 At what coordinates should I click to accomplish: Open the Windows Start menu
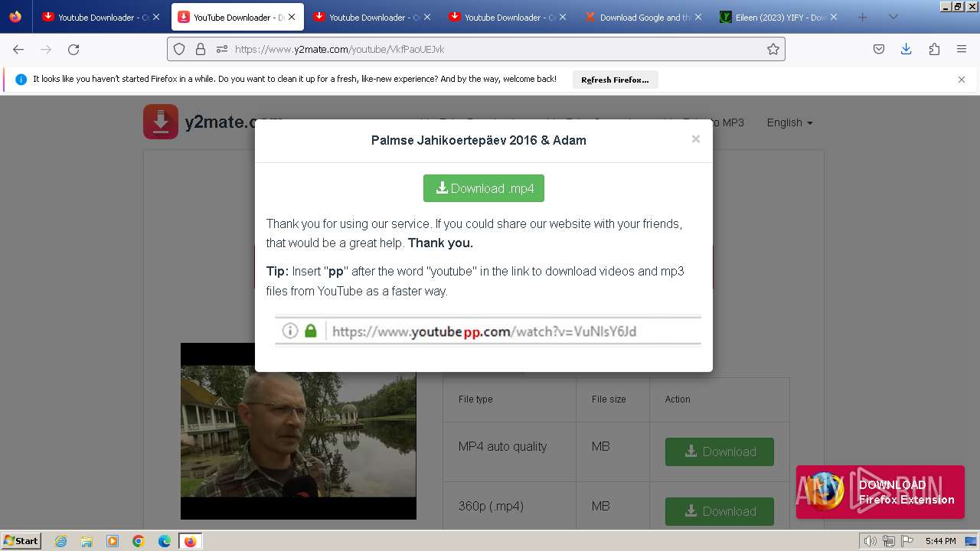[x=21, y=541]
